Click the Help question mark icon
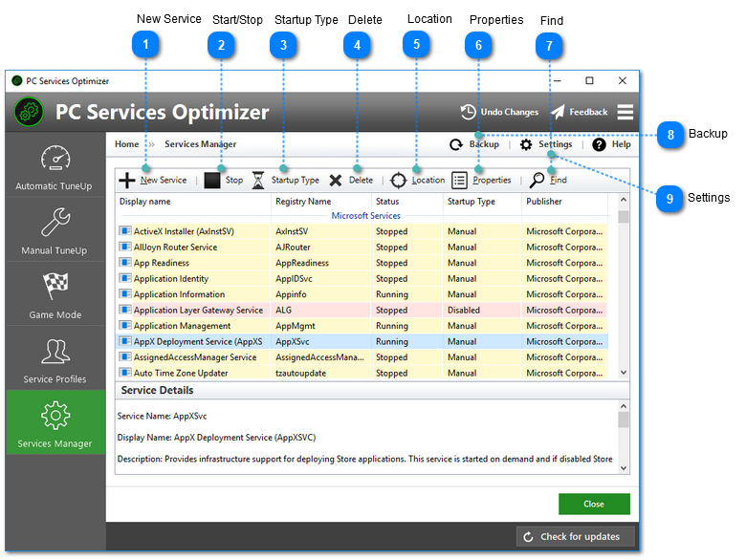 tap(599, 144)
